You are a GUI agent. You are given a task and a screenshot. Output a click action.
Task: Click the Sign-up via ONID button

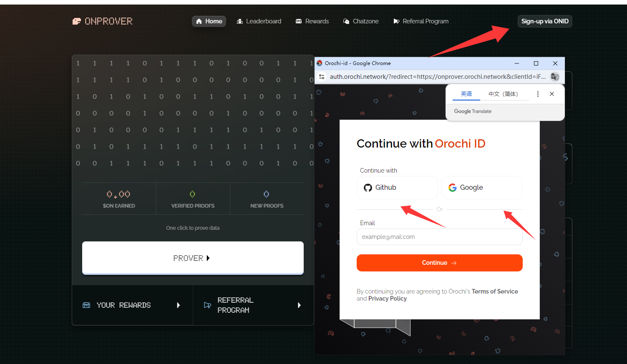click(x=545, y=21)
